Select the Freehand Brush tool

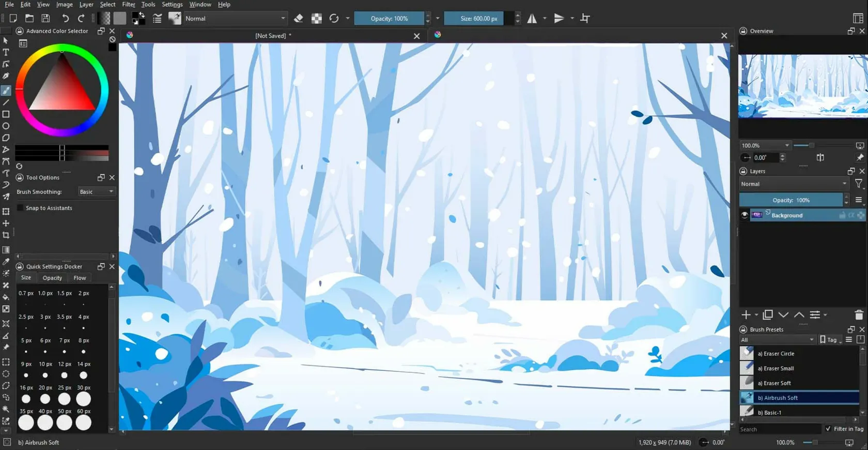click(x=6, y=91)
